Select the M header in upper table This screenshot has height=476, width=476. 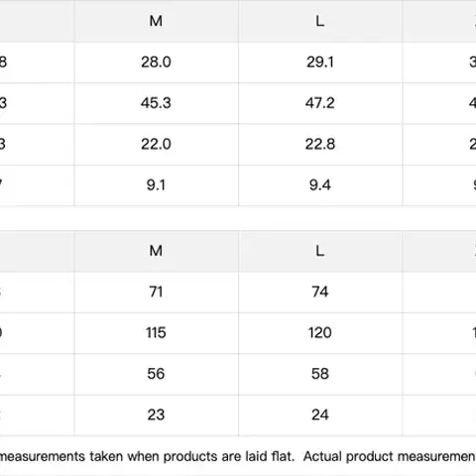tap(156, 21)
